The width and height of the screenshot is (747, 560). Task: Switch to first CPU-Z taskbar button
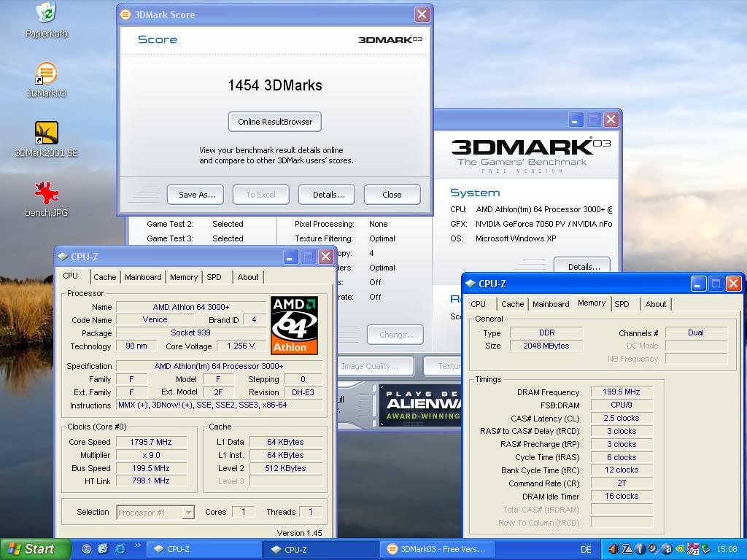pyautogui.click(x=204, y=549)
